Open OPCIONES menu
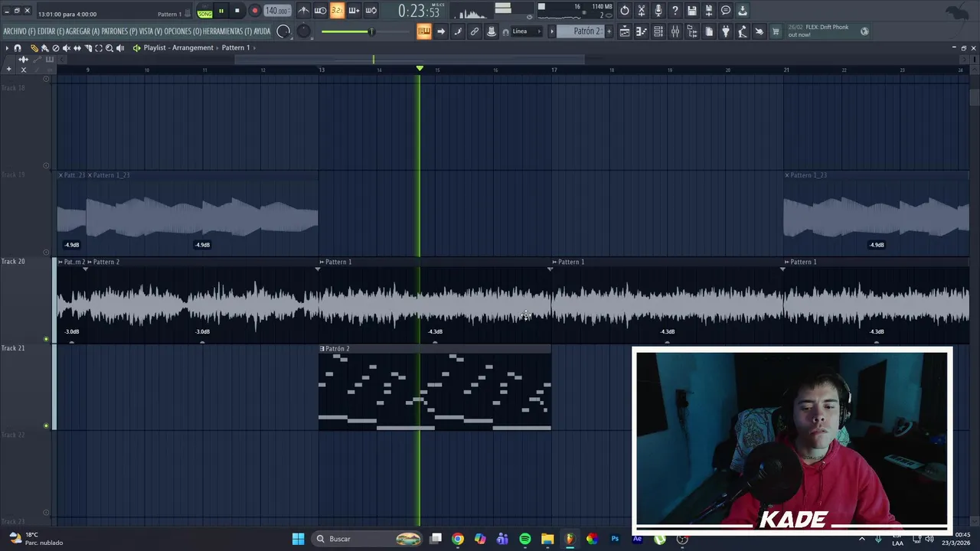 pyautogui.click(x=183, y=31)
